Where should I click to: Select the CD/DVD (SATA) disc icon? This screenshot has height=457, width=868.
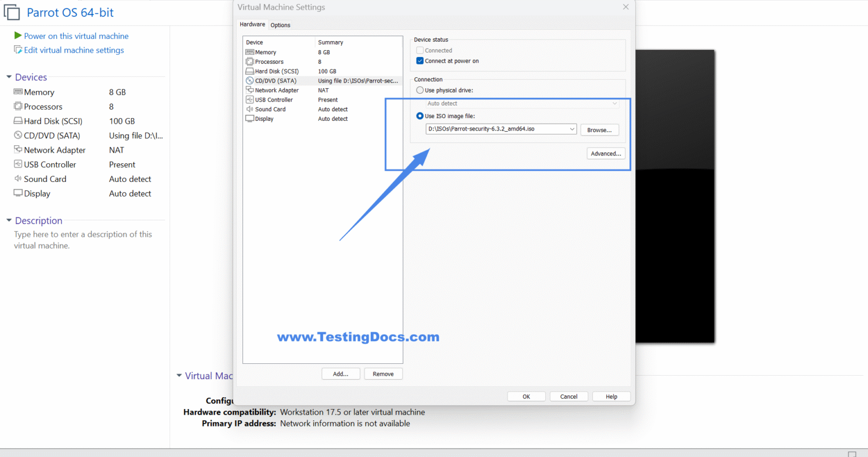(x=249, y=80)
